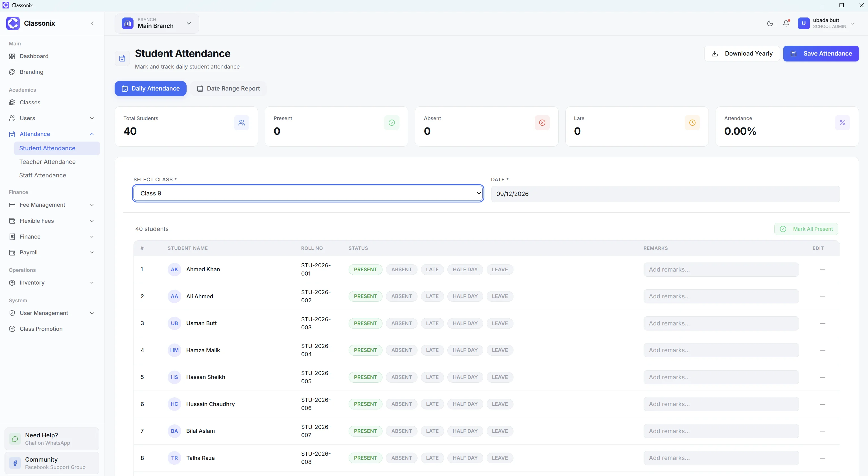
Task: Click the WhatsApp chat icon
Action: (15, 438)
